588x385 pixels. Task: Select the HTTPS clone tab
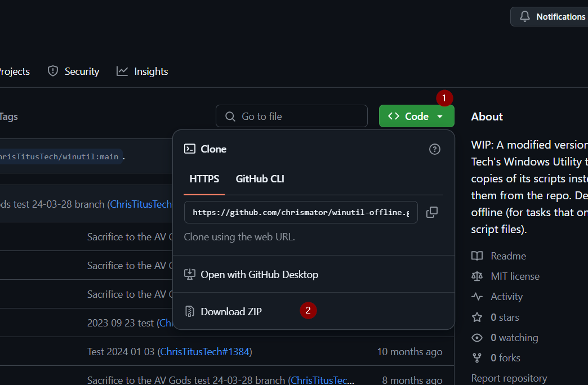204,179
